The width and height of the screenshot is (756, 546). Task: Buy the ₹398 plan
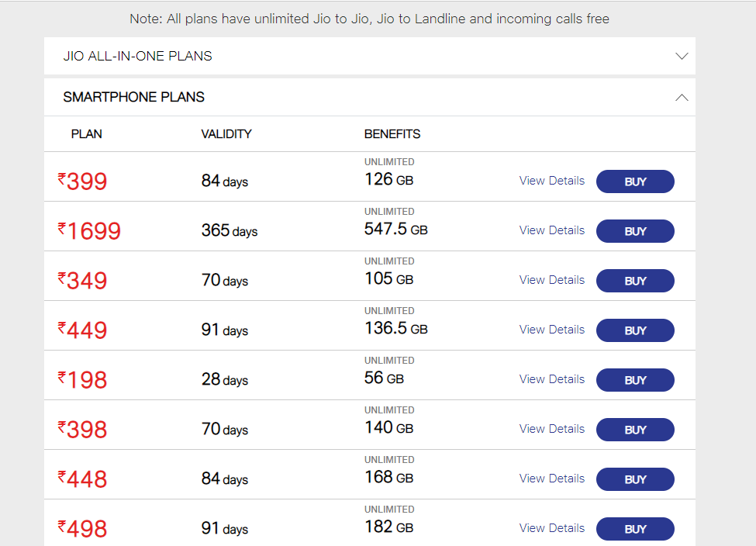(x=635, y=430)
